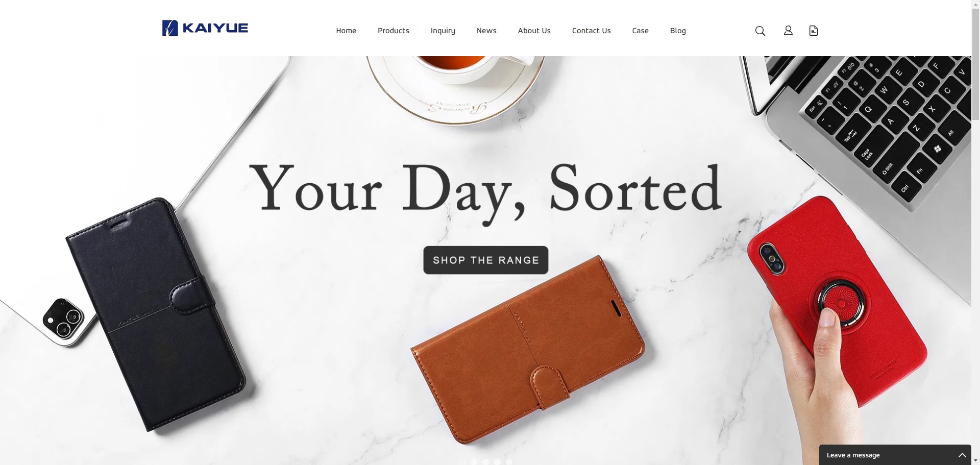Visit the Blog section

678,31
